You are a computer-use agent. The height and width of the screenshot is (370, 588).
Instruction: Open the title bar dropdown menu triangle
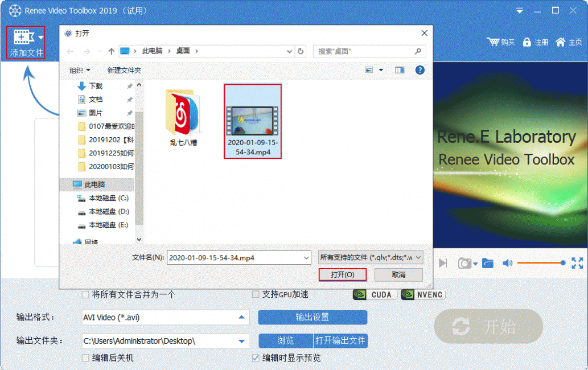click(x=519, y=10)
